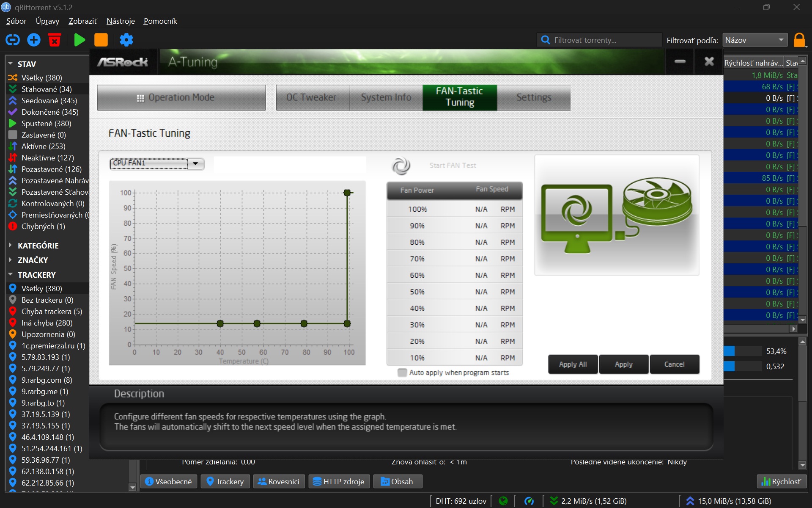The width and height of the screenshot is (812, 508).
Task: Open the CPU FAN1 dropdown
Action: click(195, 163)
